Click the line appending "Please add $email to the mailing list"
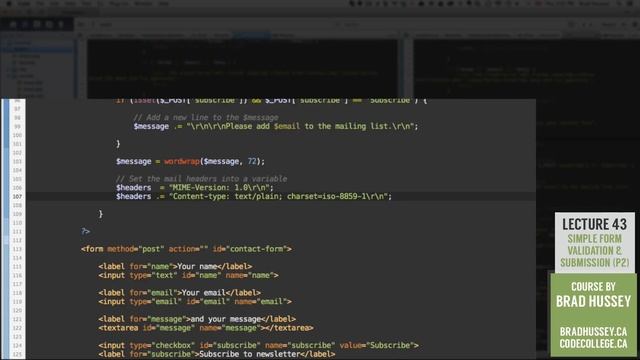640x360 pixels. coord(276,127)
